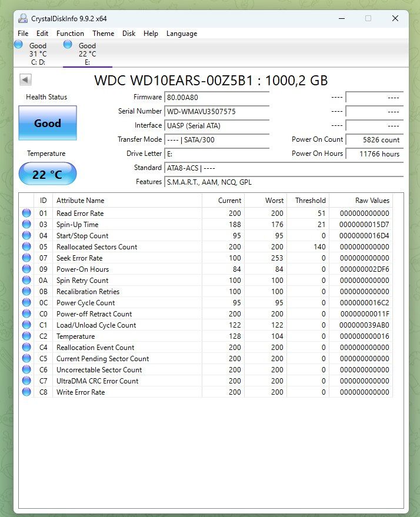420x517 pixels.
Task: Click the Features field
Action: pyautogui.click(x=284, y=182)
